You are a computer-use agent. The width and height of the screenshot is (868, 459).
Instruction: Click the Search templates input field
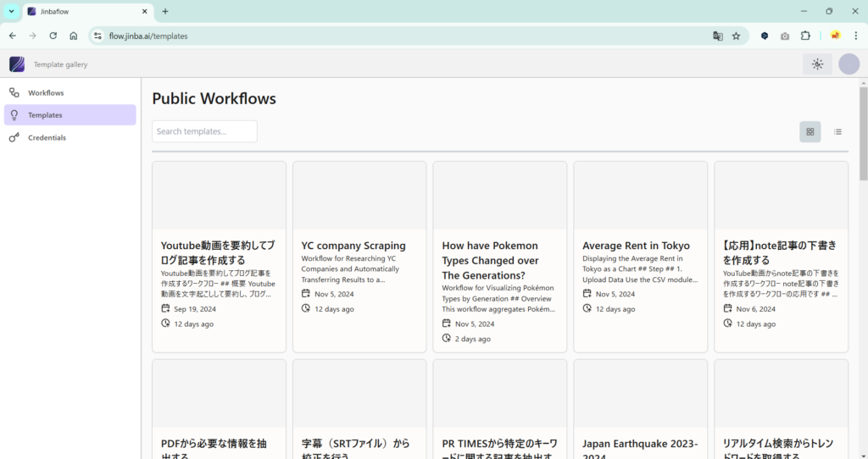204,131
